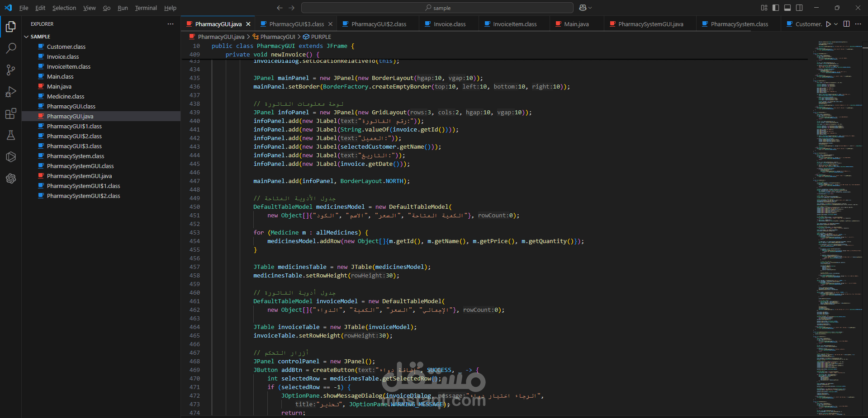Open Explorer views and more actions ellipsis
Image resolution: width=868 pixels, height=418 pixels.
pyautogui.click(x=171, y=24)
